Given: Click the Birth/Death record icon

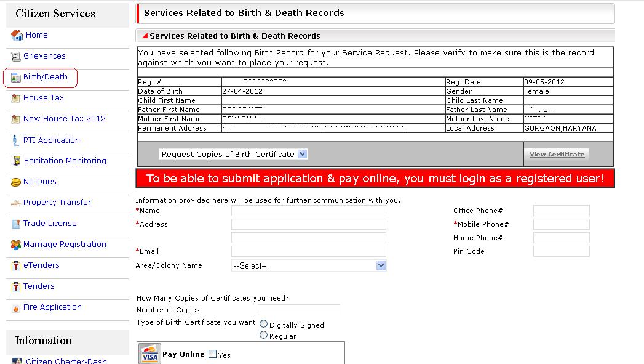Looking at the screenshot, I should (15, 78).
